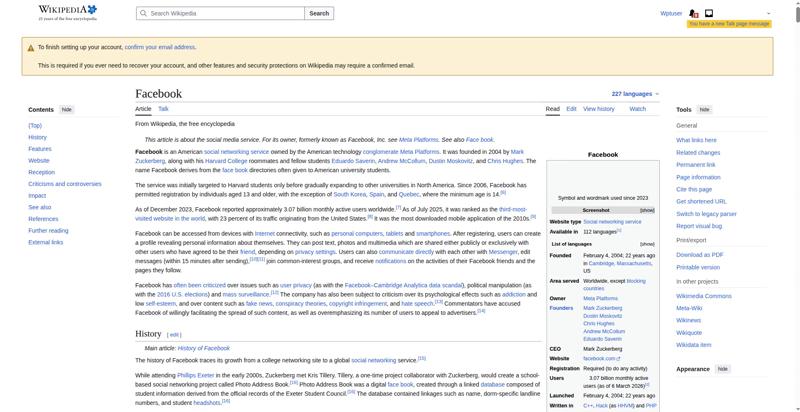Image resolution: width=800 pixels, height=412 pixels.
Task: Click citation reference number 7
Action: (398, 208)
